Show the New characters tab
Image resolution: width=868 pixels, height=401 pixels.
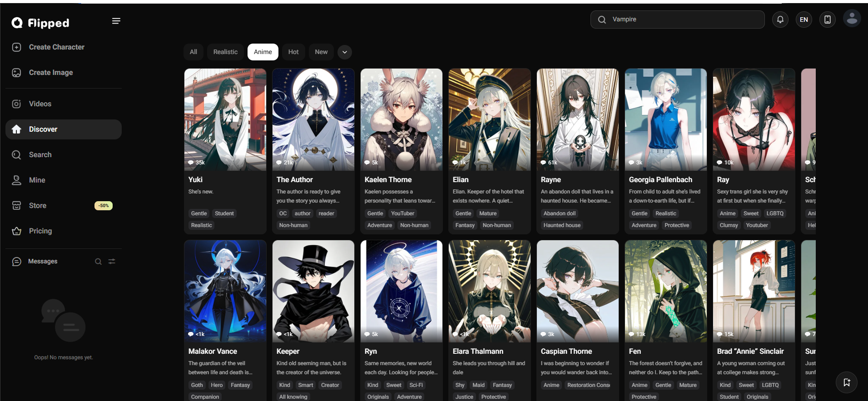(321, 52)
